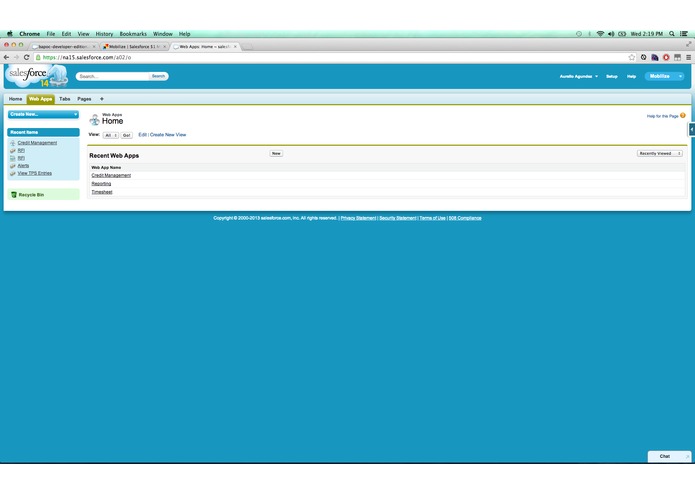Click the green lock icon in address bar

[x=38, y=57]
